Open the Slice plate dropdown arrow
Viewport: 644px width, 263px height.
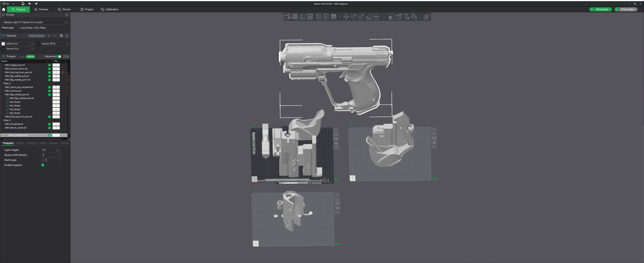[x=592, y=10]
